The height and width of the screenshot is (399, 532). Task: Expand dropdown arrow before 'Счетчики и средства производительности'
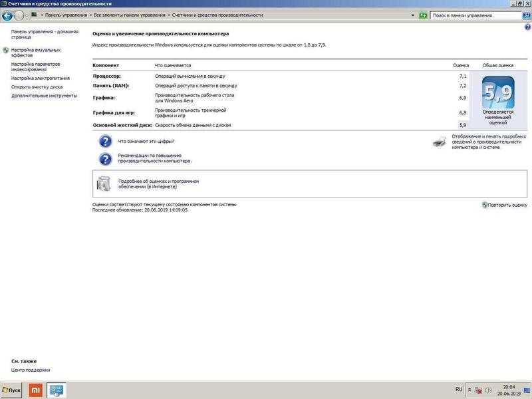pos(169,15)
